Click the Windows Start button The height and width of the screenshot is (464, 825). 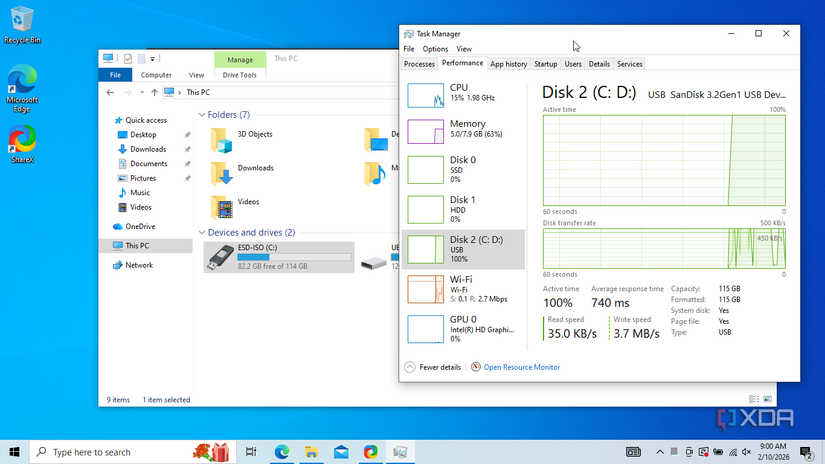tap(14, 452)
